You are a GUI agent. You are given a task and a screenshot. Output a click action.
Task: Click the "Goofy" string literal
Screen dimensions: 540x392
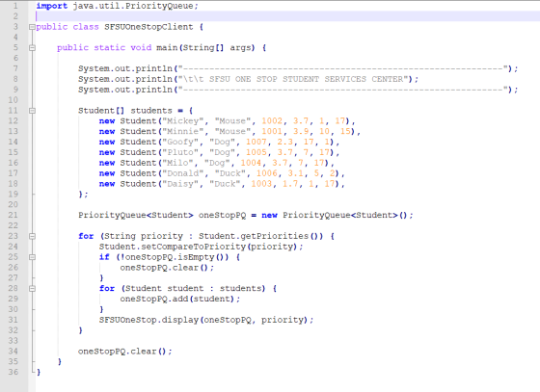tap(180, 142)
